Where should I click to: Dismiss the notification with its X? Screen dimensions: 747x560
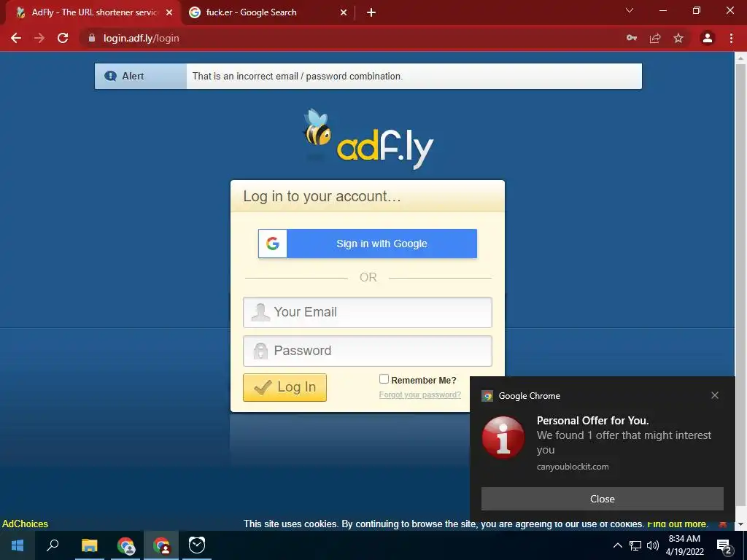715,395
